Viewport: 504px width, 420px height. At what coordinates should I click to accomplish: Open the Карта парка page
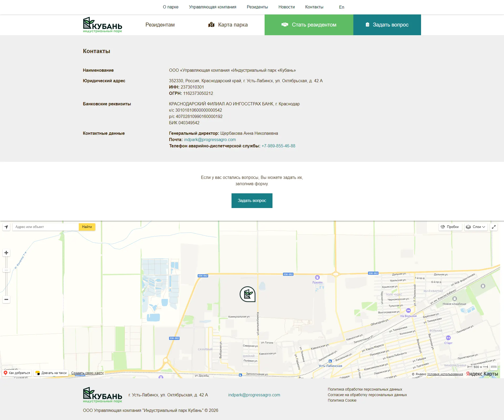[x=228, y=25]
